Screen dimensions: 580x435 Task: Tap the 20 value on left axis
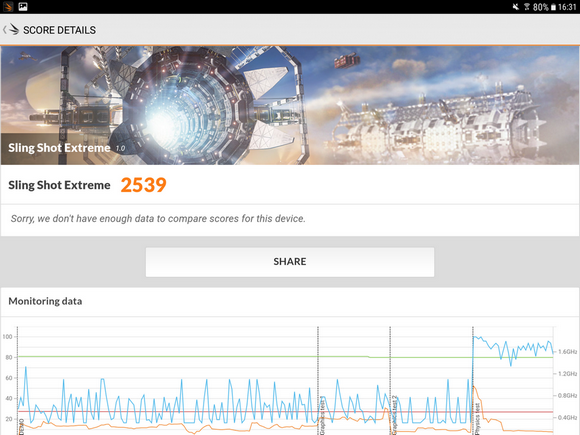9,419
